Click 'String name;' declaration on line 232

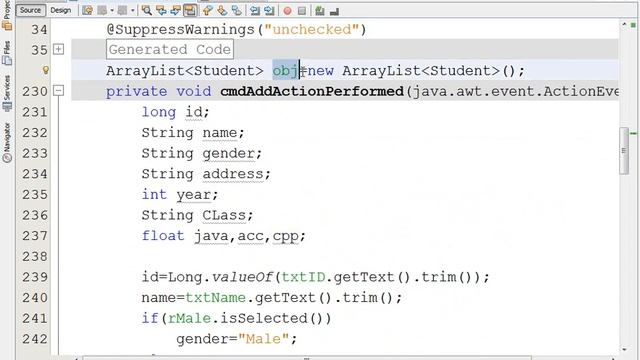point(193,133)
